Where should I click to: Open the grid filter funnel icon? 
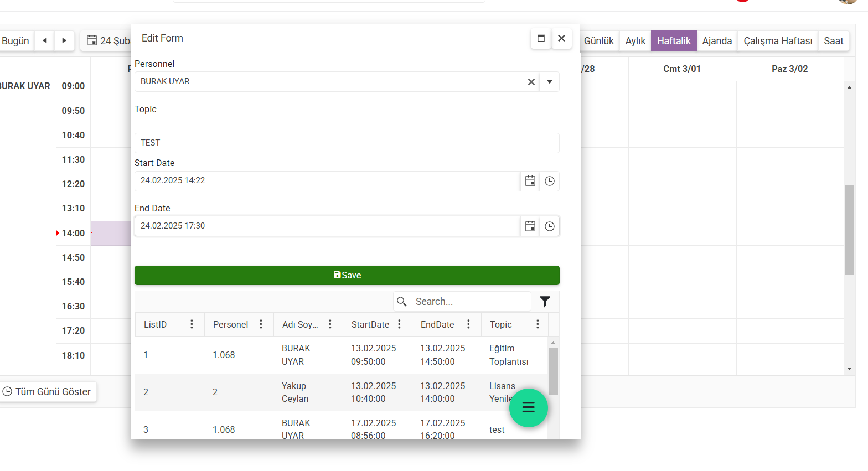point(545,302)
